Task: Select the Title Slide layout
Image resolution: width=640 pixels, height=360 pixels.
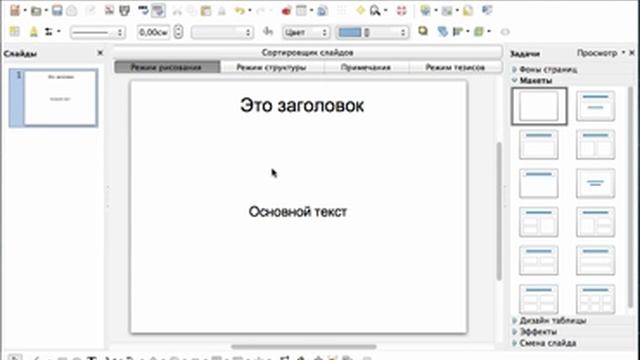Action: tap(596, 106)
